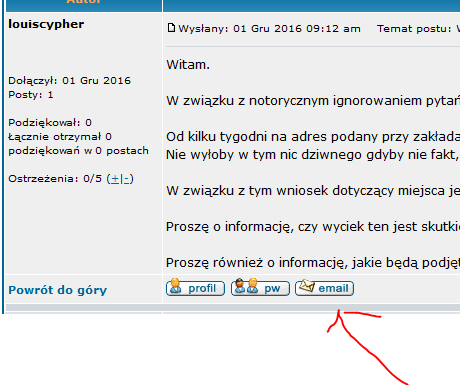The image size is (460, 385).
Task: Click the "Temat postu:" label
Action: [414, 29]
